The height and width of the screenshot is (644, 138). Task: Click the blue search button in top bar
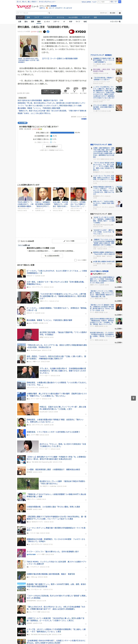tap(120, 2)
